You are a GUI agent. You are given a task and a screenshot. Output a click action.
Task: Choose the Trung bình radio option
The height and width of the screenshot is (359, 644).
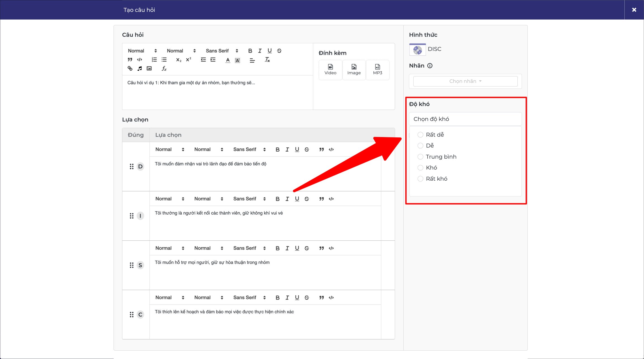[420, 157]
